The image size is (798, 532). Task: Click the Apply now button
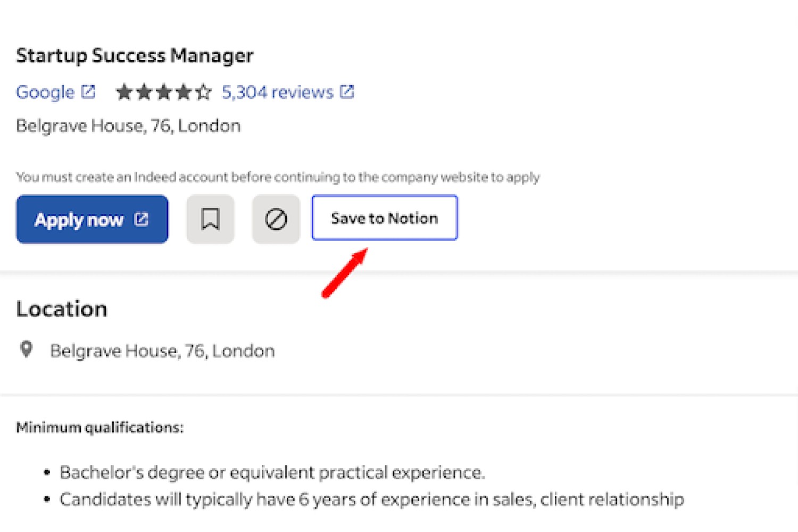pos(92,219)
